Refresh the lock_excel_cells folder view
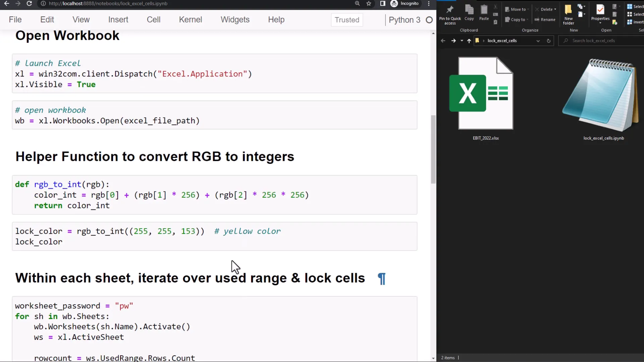Screen dimensions: 644x362 click(x=549, y=41)
